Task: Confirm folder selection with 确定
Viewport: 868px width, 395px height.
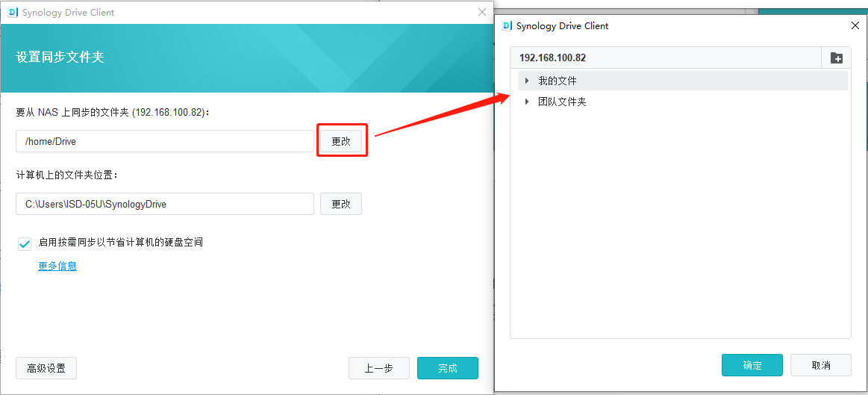Action: click(752, 365)
